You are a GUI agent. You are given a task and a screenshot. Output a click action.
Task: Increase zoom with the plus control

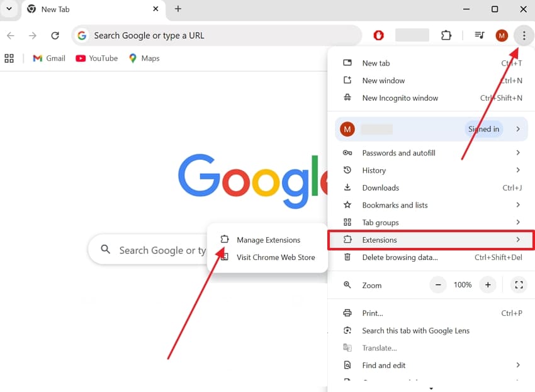[x=488, y=284]
